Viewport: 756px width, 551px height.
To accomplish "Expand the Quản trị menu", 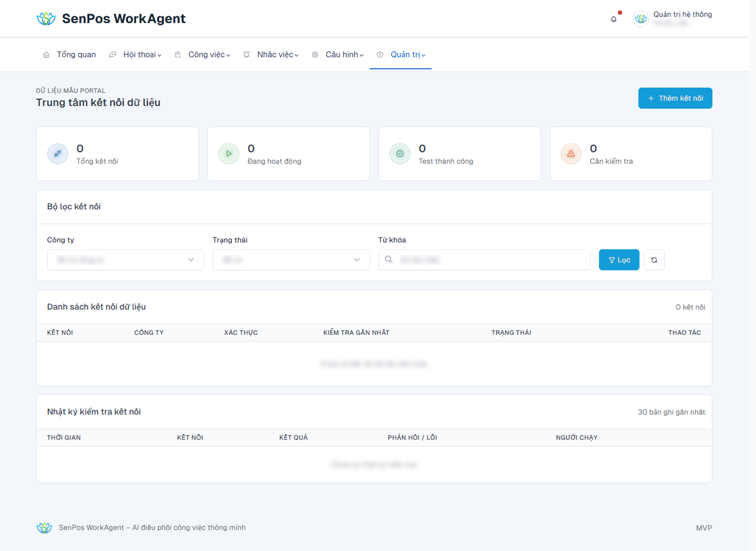I will [400, 54].
